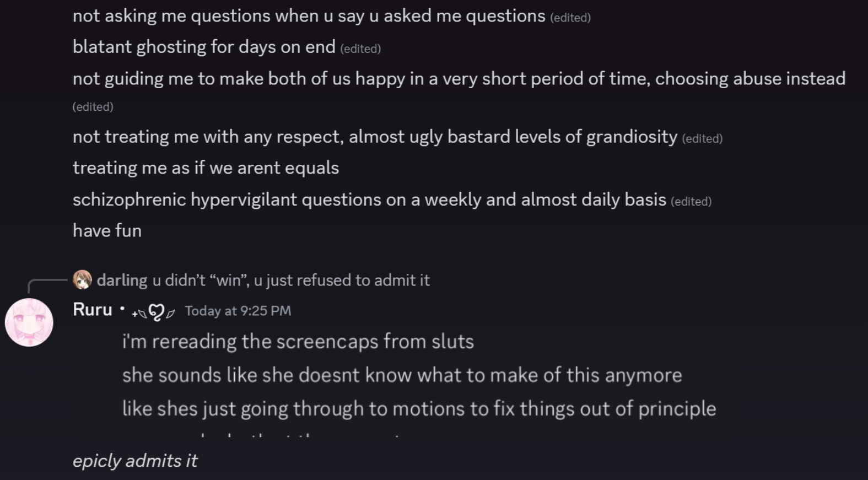Open Ruru's large pink profile avatar
868x480 pixels.
[x=29, y=322]
